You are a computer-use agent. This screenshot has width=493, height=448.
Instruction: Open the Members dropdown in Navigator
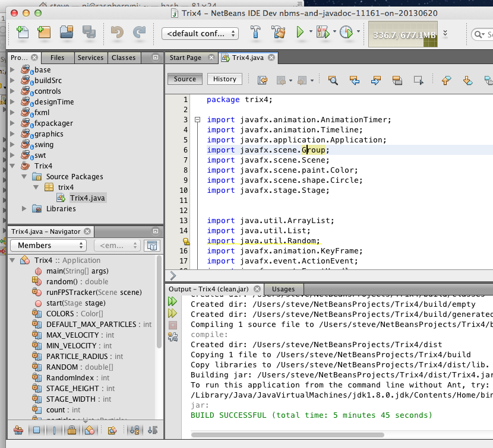point(48,246)
